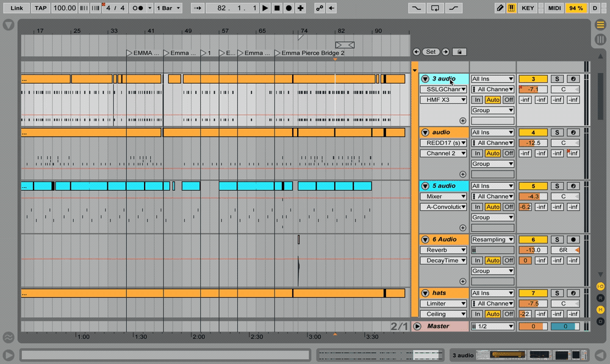Tap tempo using the TAP button
Screen dimensions: 610x364
click(40, 8)
